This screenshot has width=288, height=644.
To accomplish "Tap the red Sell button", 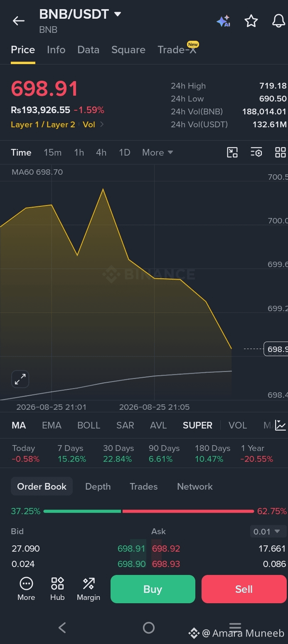I will [x=244, y=589].
